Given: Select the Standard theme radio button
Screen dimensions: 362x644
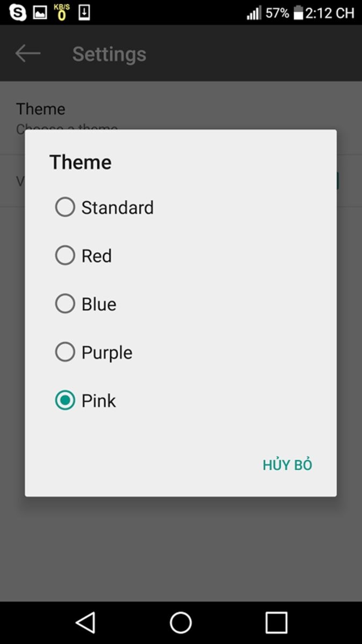Looking at the screenshot, I should pos(65,207).
